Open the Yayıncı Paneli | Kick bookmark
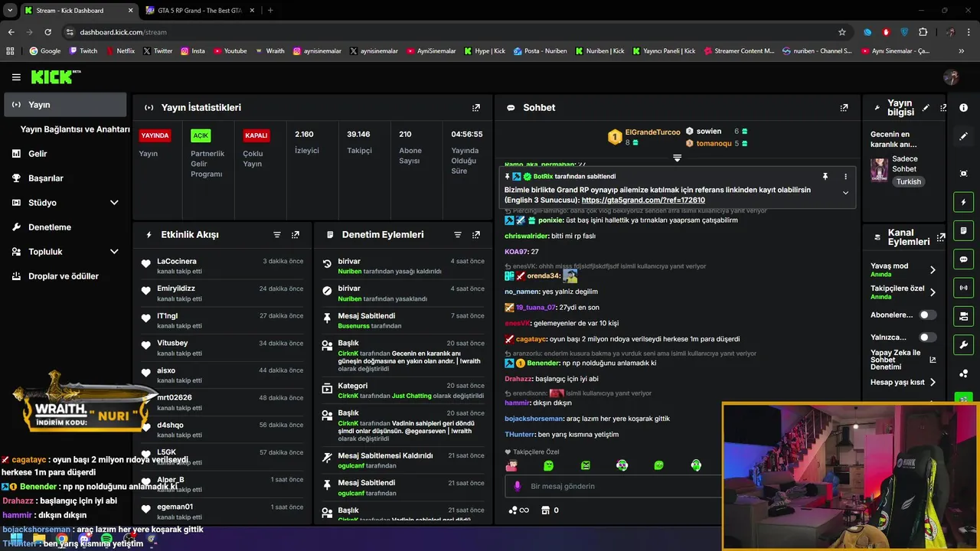The image size is (980, 551). tap(663, 51)
